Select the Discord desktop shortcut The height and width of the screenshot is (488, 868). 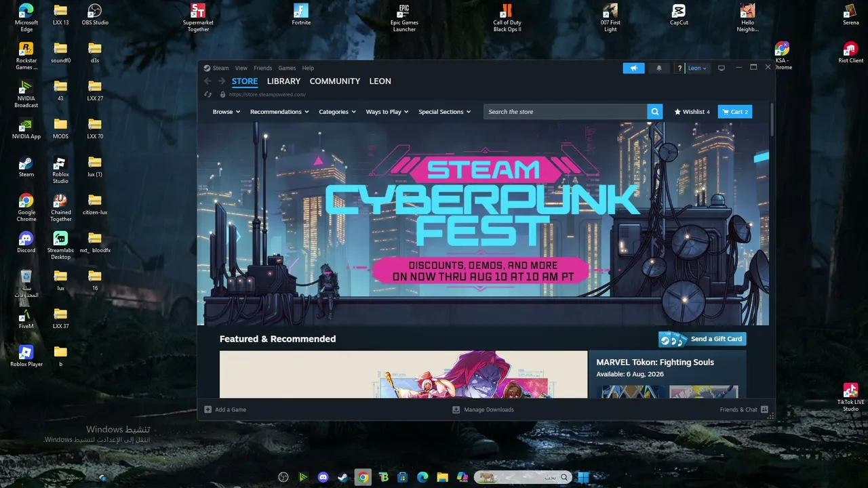click(x=26, y=242)
